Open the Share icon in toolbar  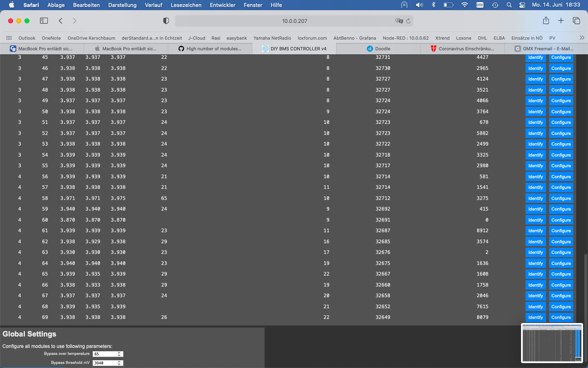[x=546, y=20]
